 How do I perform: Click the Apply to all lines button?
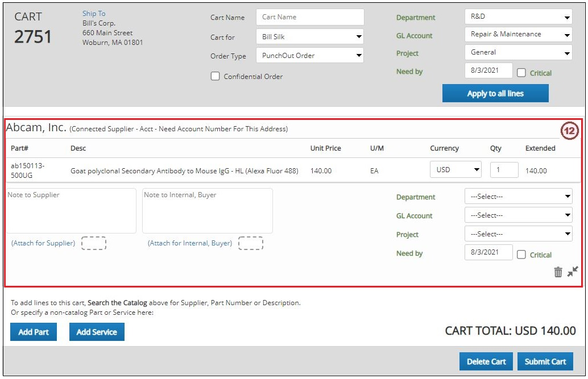pyautogui.click(x=495, y=93)
